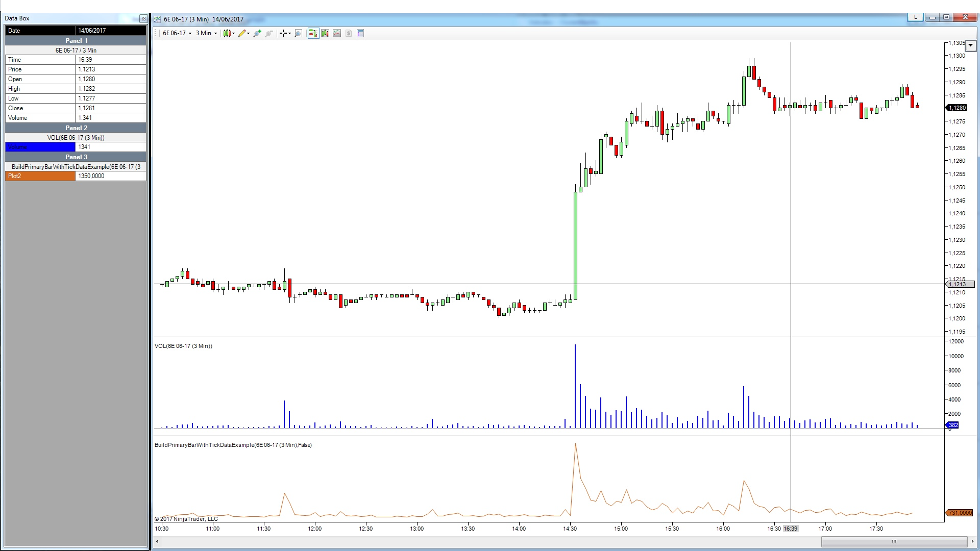
Task: Close the Data Box panel
Action: [x=143, y=18]
